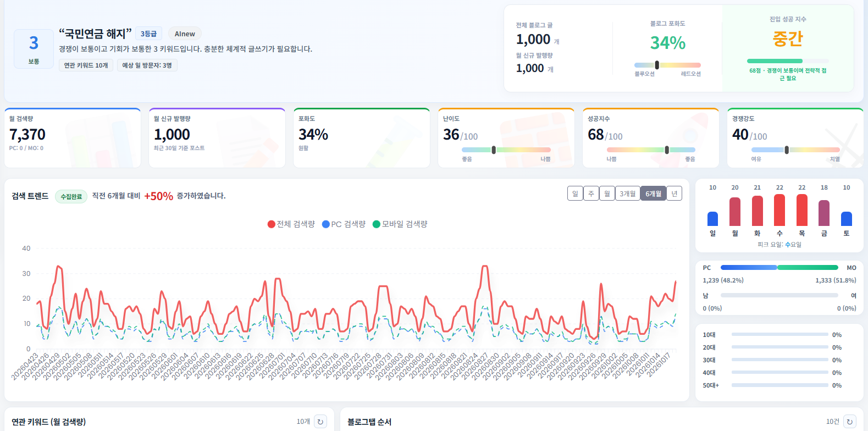Toggle the mobile search volume legend

(x=400, y=224)
